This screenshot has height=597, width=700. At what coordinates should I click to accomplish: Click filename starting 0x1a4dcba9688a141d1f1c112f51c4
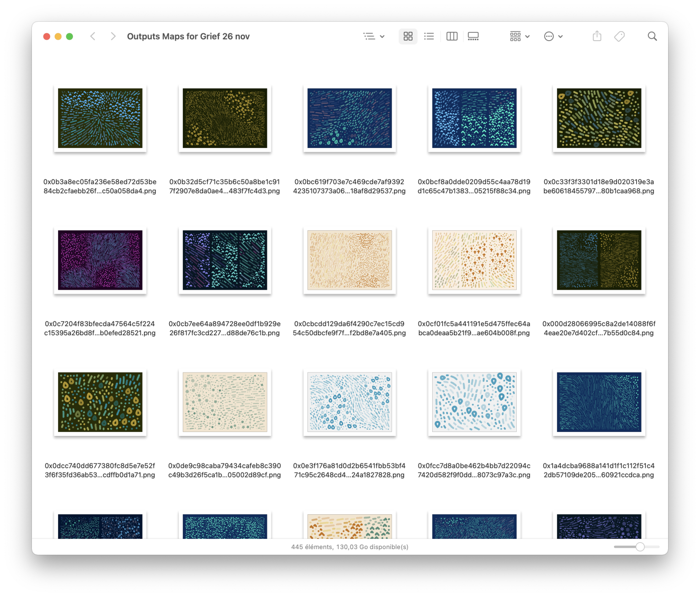coord(598,470)
